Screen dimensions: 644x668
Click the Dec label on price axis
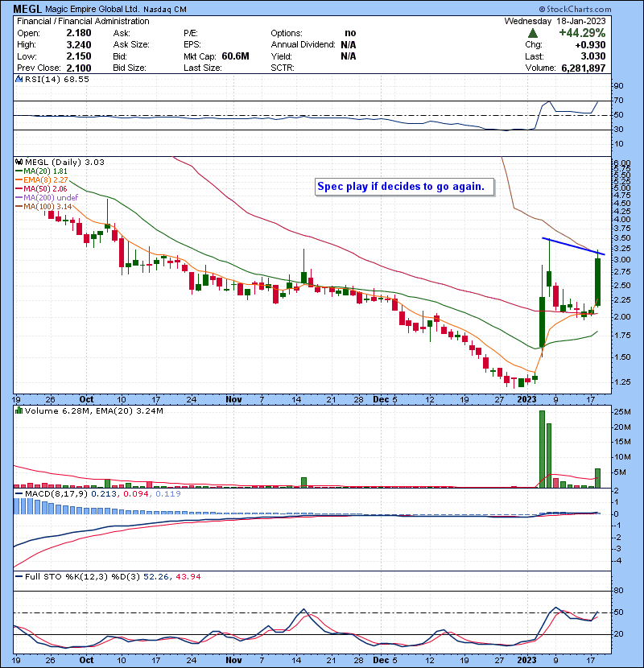pyautogui.click(x=381, y=400)
